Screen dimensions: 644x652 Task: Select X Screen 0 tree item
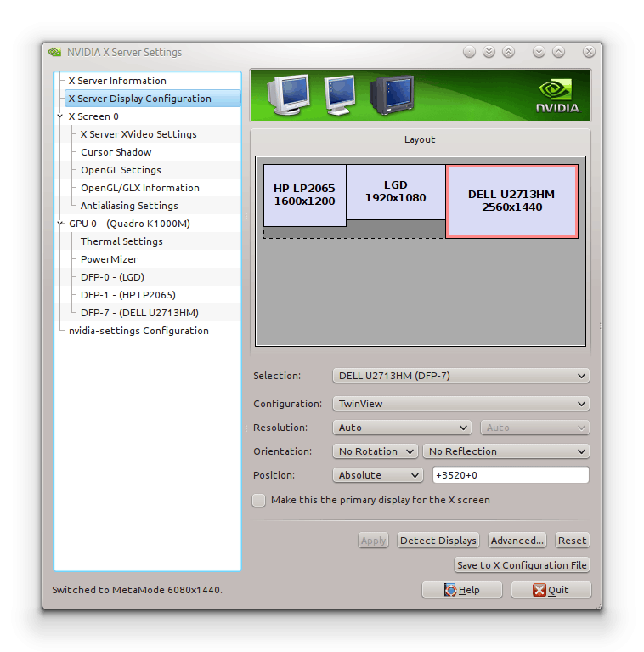pyautogui.click(x=93, y=116)
